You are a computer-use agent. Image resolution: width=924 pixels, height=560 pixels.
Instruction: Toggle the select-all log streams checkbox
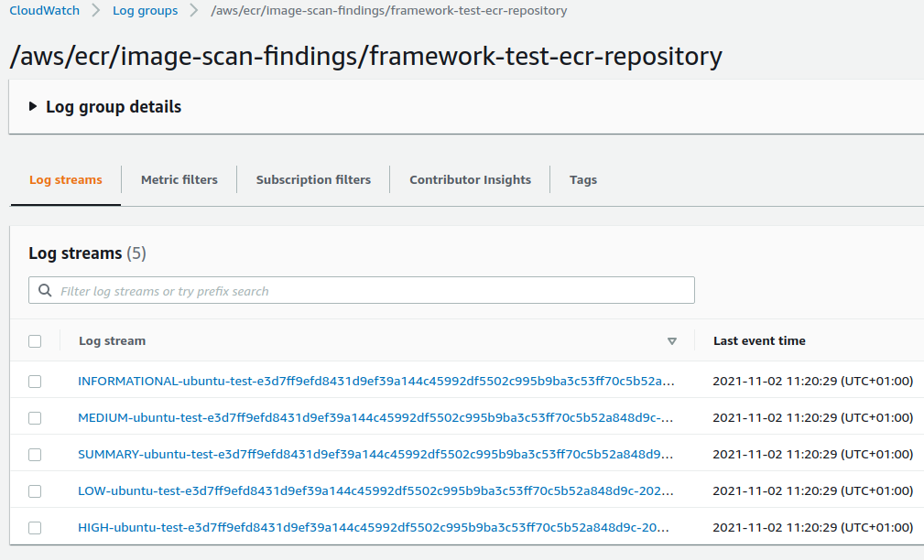pos(35,341)
